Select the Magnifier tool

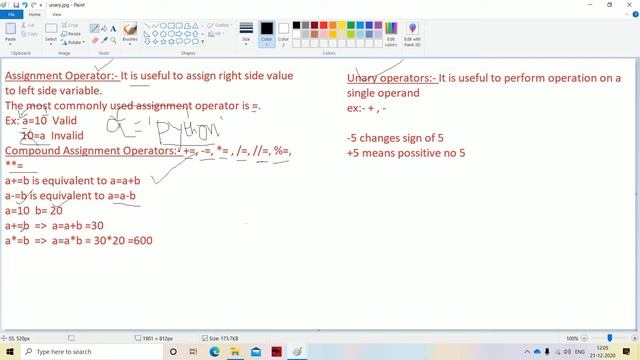tap(113, 40)
